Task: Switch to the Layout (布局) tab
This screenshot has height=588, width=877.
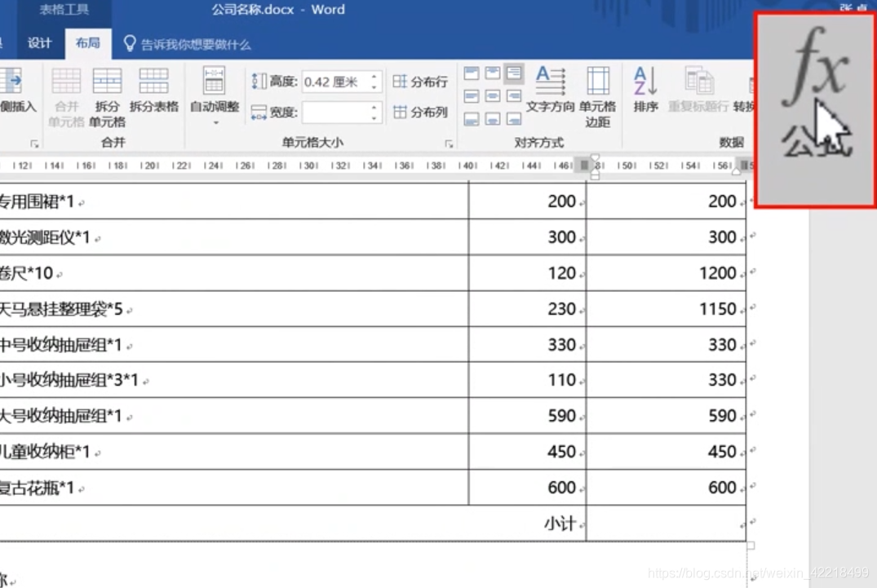Action: click(88, 43)
